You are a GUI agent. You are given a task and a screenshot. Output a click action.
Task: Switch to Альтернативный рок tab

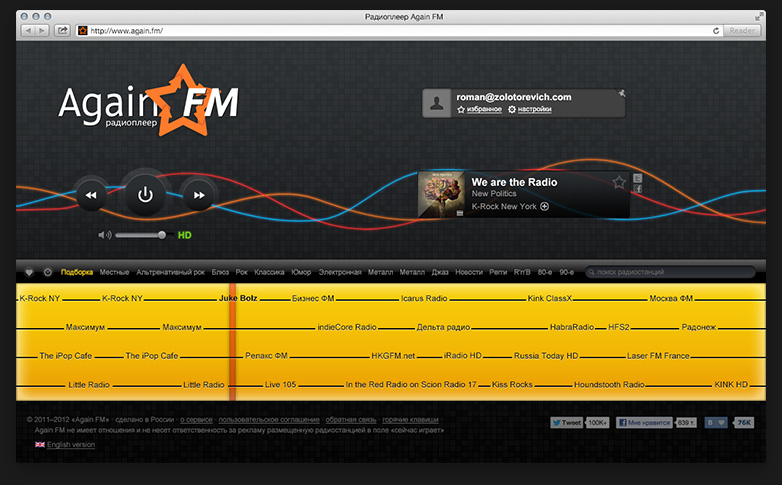[x=171, y=272]
